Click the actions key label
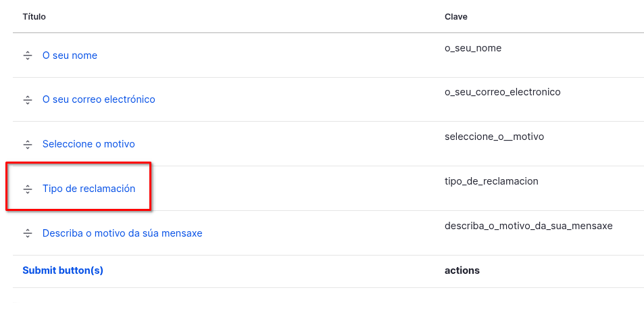Viewport: 644px width, 311px height. (x=462, y=270)
